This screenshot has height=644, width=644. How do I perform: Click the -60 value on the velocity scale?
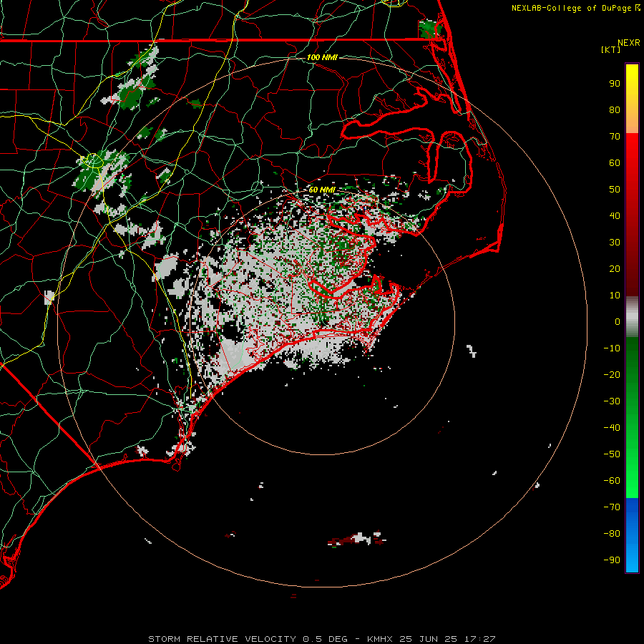pos(612,481)
